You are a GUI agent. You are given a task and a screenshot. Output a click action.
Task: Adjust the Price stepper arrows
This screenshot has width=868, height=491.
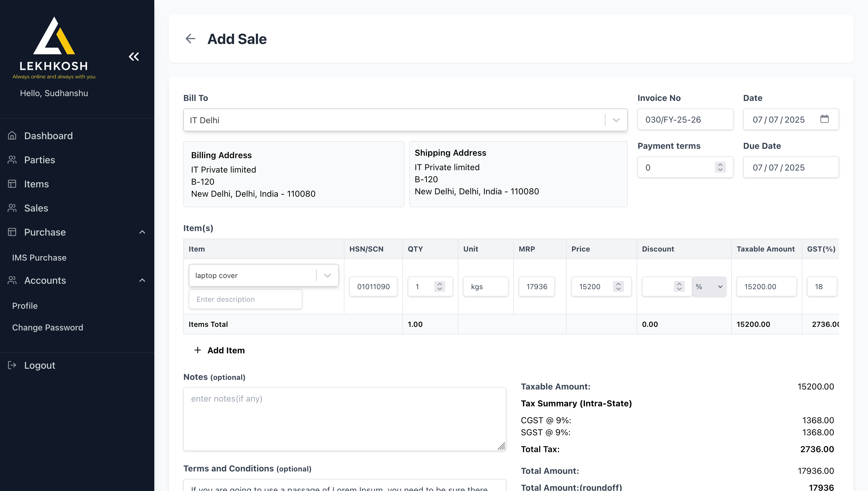(618, 286)
